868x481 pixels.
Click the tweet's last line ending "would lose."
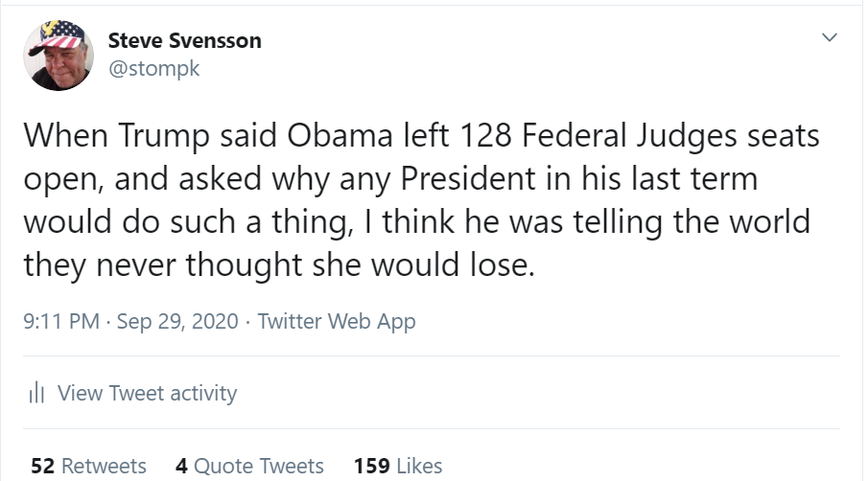(x=276, y=265)
